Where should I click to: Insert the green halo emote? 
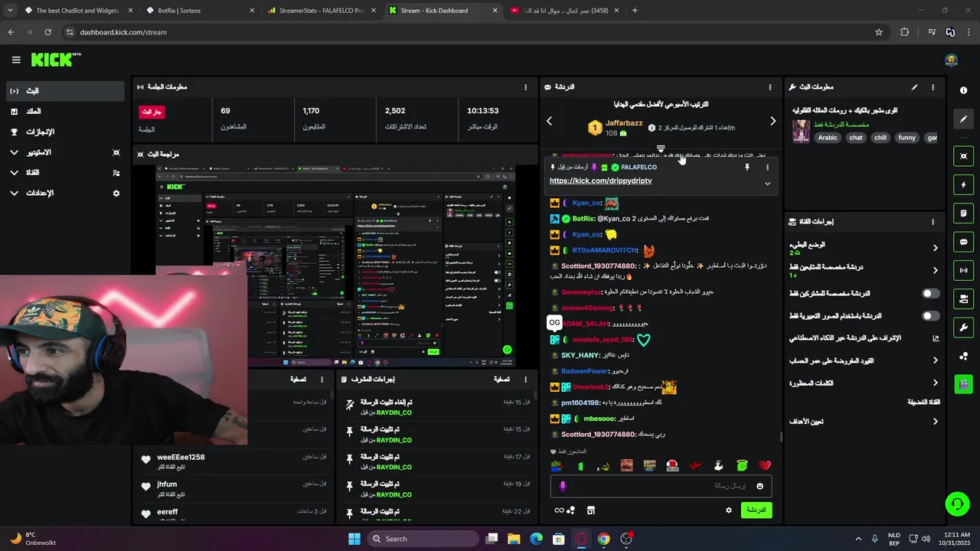742,465
